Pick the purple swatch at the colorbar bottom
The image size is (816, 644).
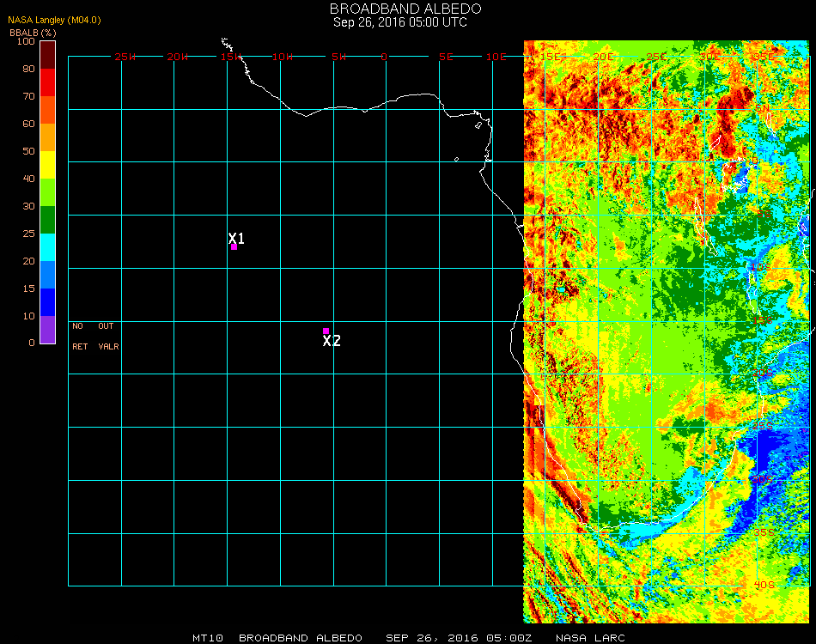click(47, 330)
